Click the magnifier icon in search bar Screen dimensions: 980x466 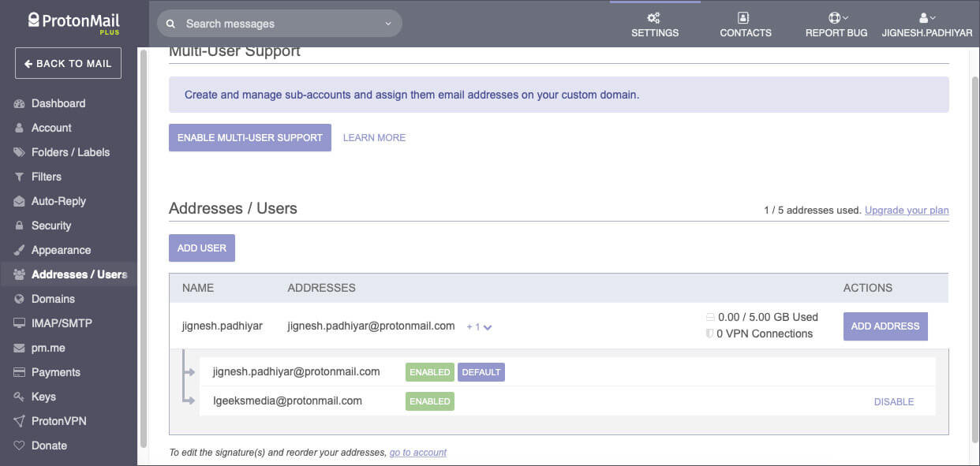[x=170, y=24]
